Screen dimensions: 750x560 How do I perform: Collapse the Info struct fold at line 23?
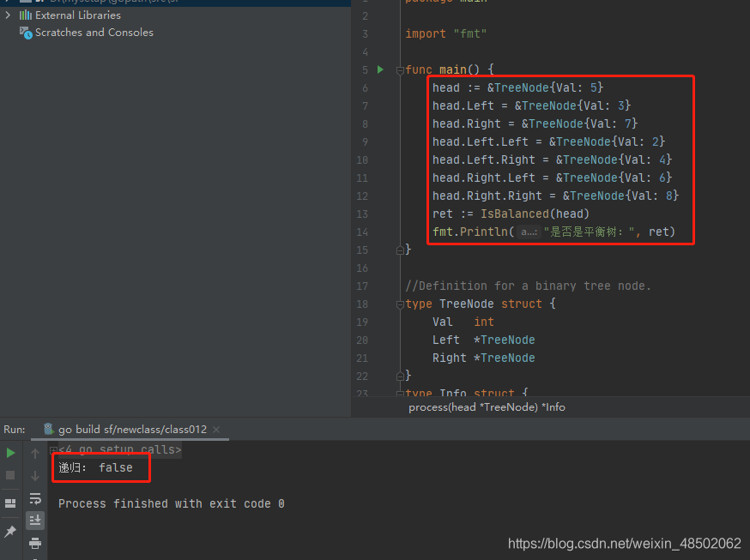pyautogui.click(x=400, y=394)
